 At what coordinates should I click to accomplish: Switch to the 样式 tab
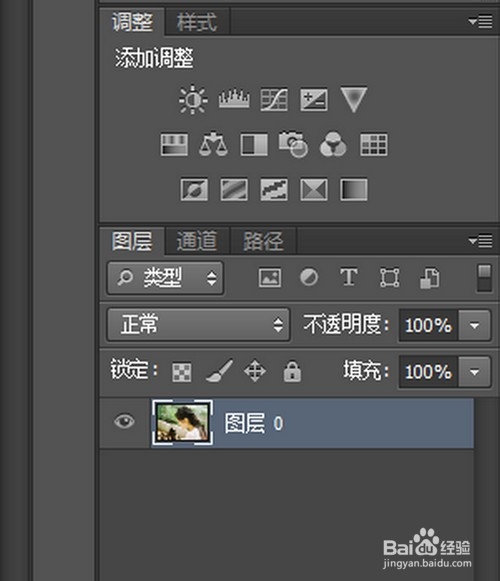pyautogui.click(x=197, y=22)
